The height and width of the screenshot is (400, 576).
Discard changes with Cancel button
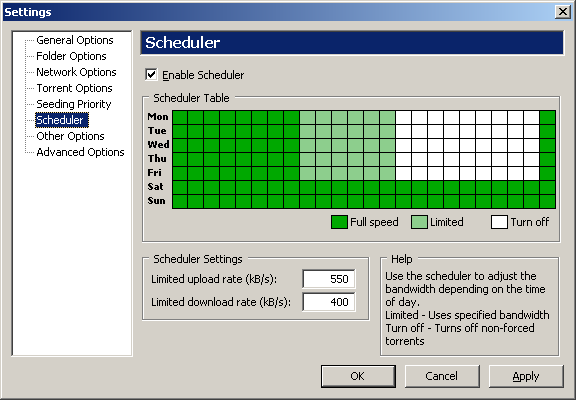coord(442,376)
